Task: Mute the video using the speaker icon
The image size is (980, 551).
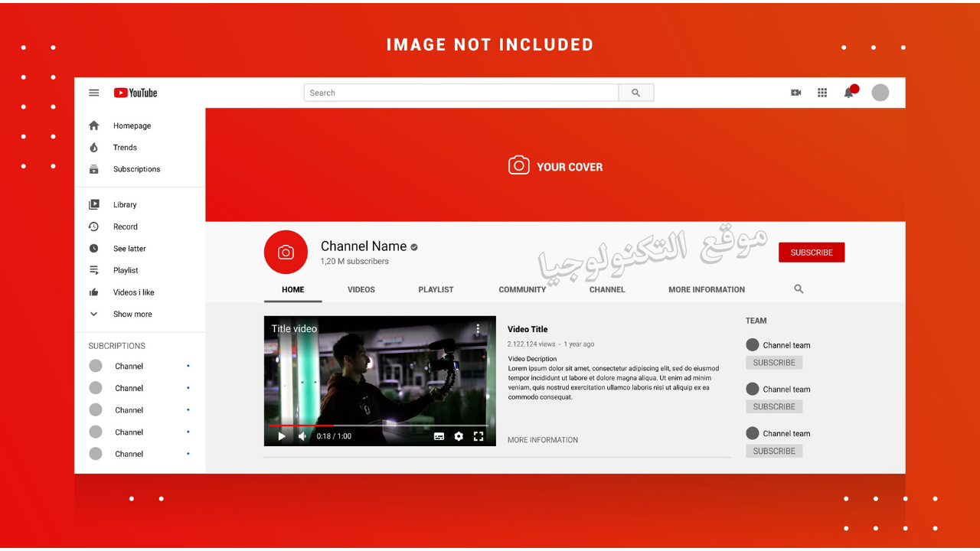Action: pos(302,436)
